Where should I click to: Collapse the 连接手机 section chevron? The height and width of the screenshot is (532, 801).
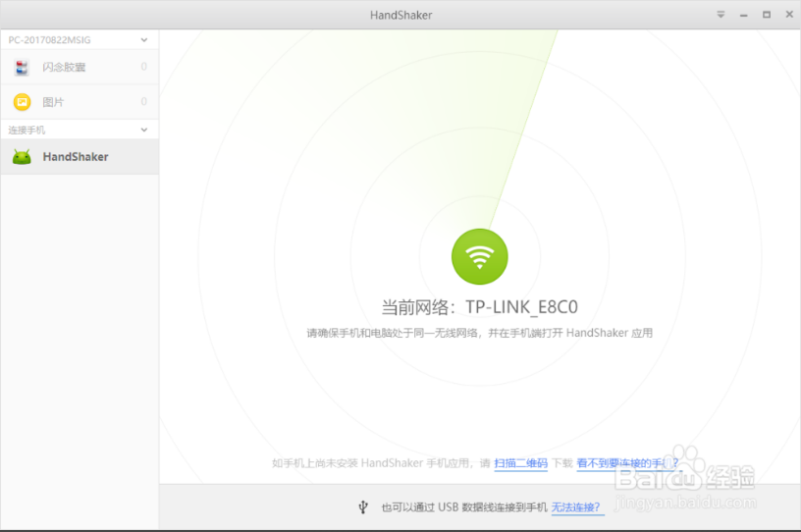[144, 130]
